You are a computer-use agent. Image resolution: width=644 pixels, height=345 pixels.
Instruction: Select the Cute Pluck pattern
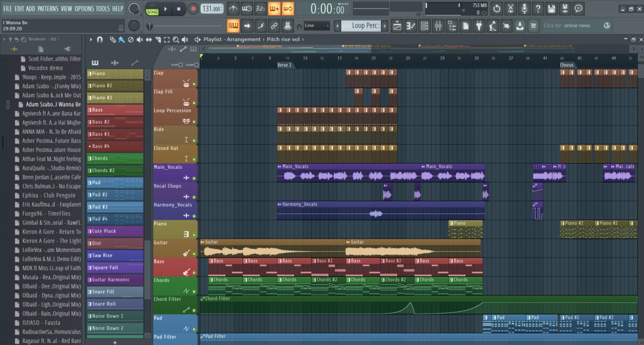[115, 231]
